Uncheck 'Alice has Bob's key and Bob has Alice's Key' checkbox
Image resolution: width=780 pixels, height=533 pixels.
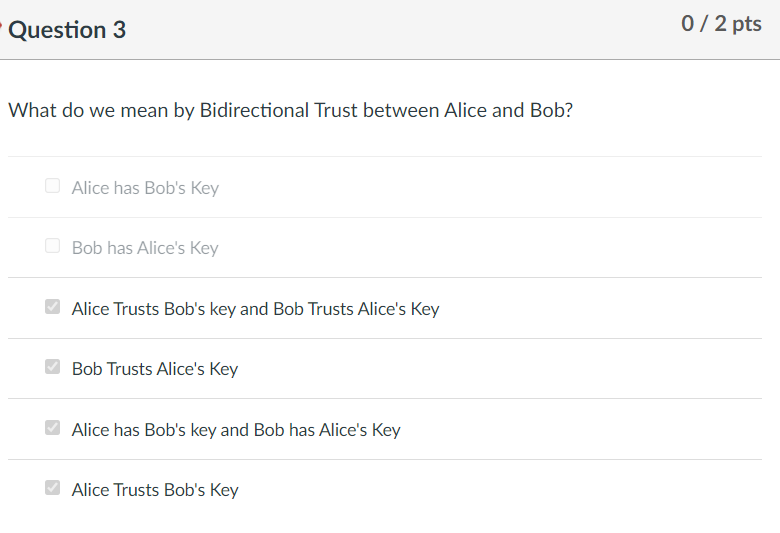(x=53, y=428)
